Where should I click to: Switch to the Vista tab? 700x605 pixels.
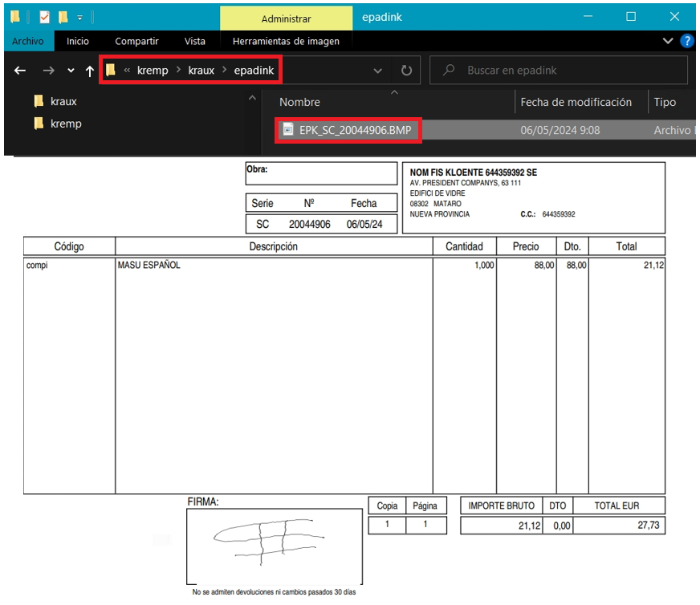(x=195, y=41)
